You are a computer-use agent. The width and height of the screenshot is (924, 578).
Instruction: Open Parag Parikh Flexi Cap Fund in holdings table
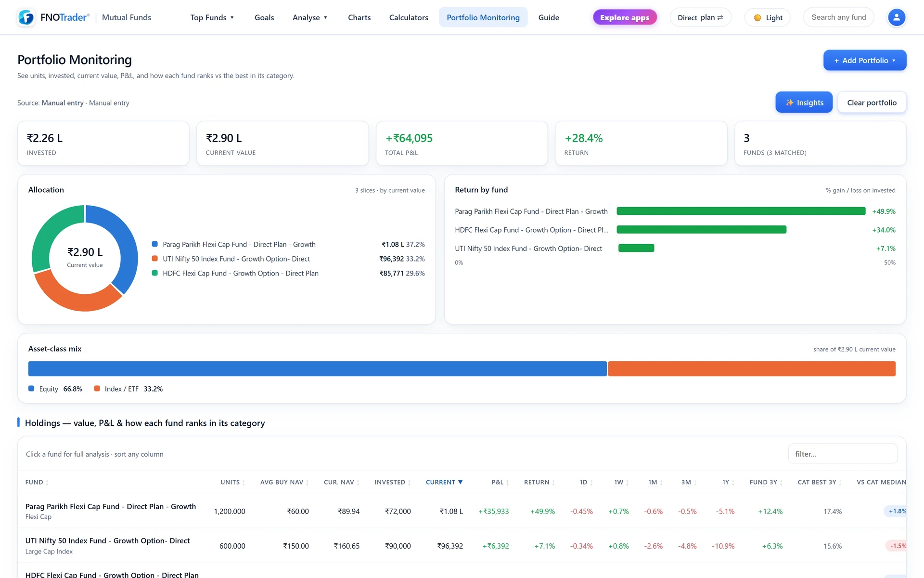(110, 506)
